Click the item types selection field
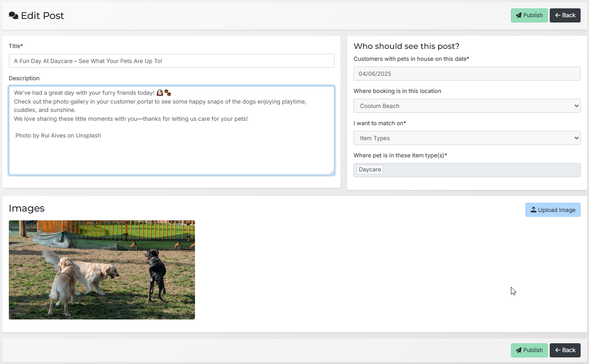This screenshot has height=364, width=589. pyautogui.click(x=467, y=170)
